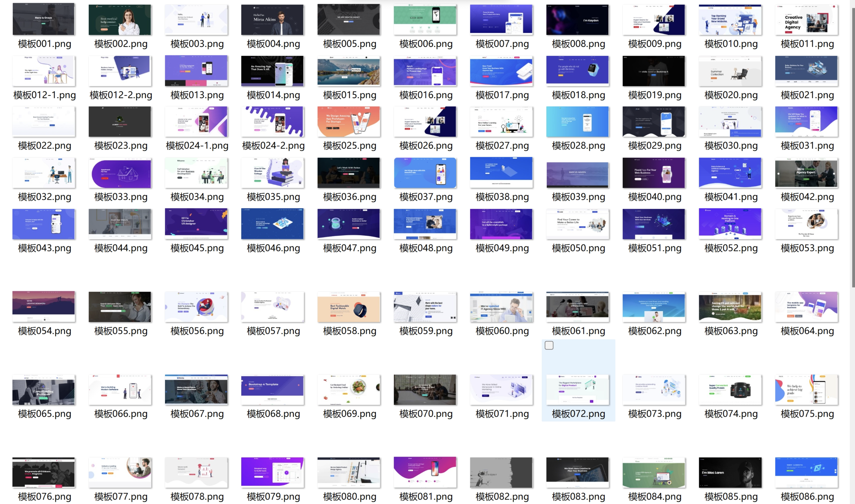
Task: Select the 模板053.png domain hosting thumbnail
Action: 807,224
